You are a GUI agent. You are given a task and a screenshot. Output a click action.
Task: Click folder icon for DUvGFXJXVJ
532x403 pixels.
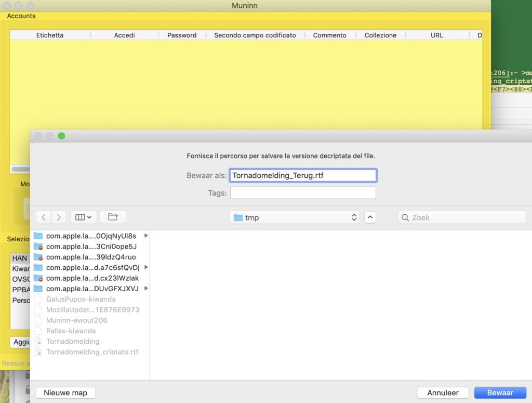38,289
